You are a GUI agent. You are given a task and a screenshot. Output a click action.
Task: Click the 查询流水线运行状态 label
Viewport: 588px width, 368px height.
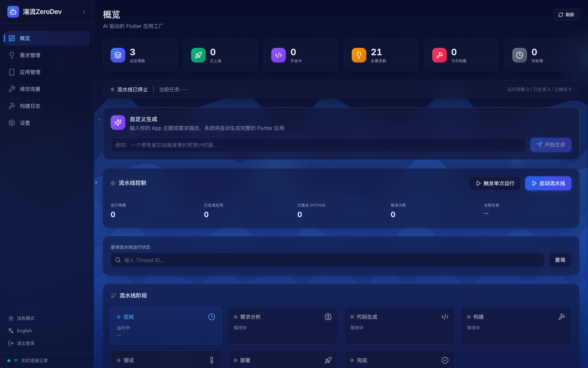click(130, 247)
